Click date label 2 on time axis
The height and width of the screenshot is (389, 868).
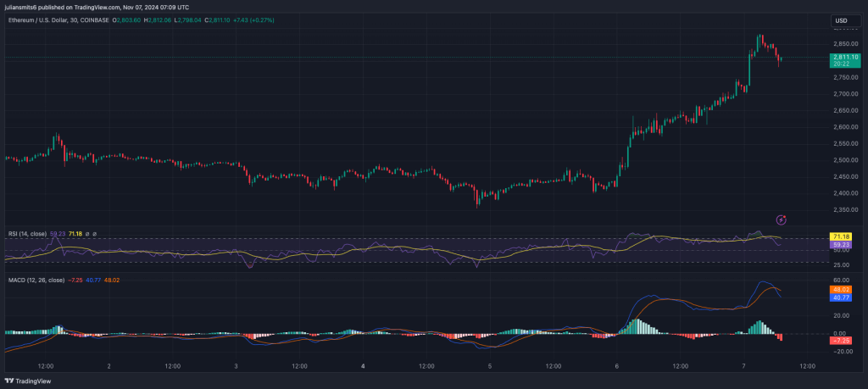(x=109, y=366)
